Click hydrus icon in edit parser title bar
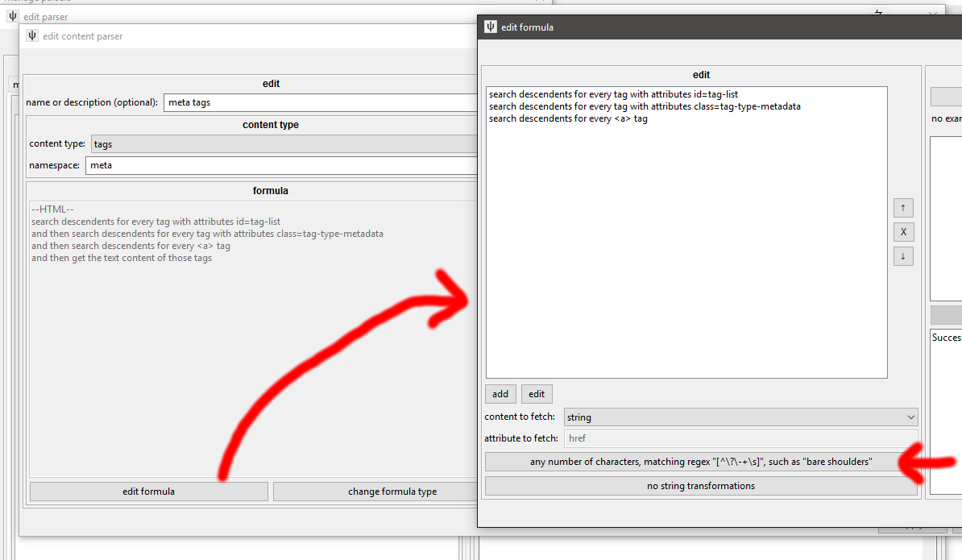 (x=13, y=17)
